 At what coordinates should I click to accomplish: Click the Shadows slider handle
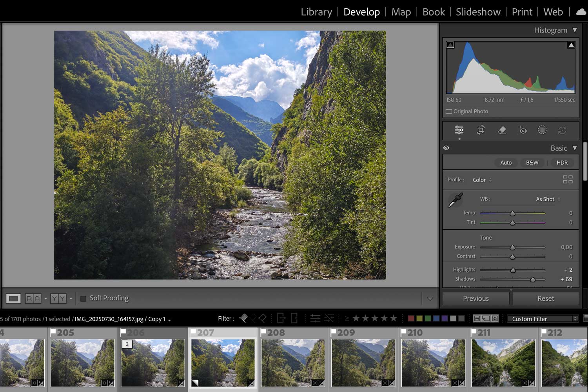pos(533,279)
